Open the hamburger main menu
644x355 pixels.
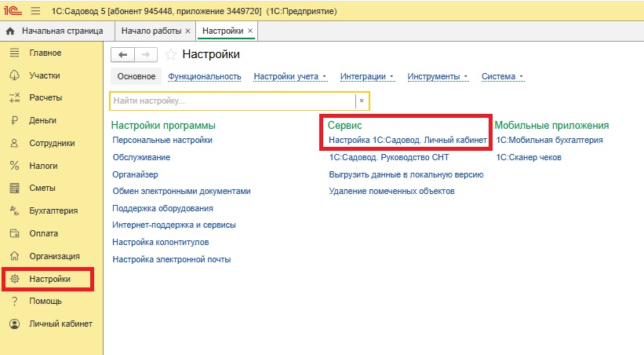pos(36,11)
